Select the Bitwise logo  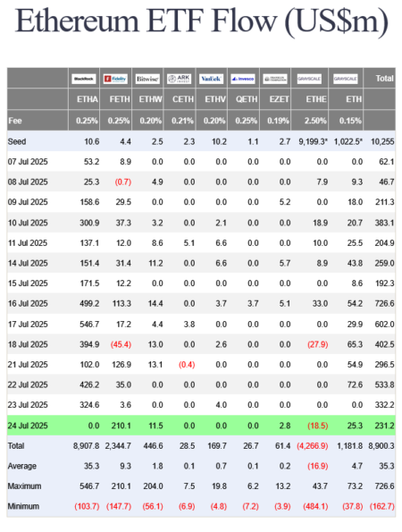click(x=147, y=79)
